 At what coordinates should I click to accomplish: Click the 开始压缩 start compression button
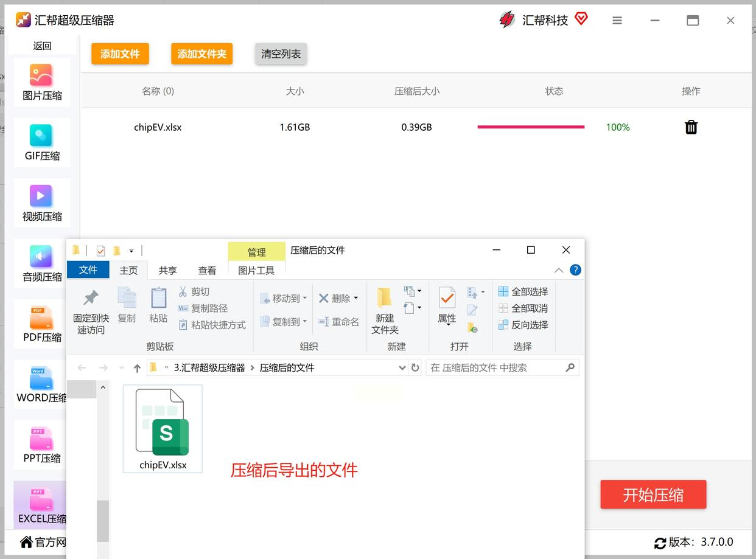coord(653,495)
